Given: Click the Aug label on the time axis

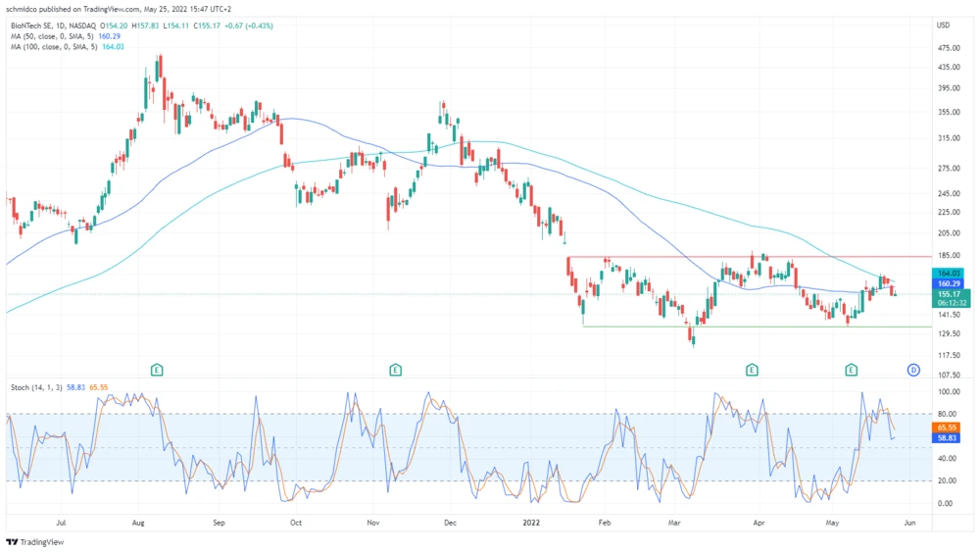Looking at the screenshot, I should tap(138, 523).
